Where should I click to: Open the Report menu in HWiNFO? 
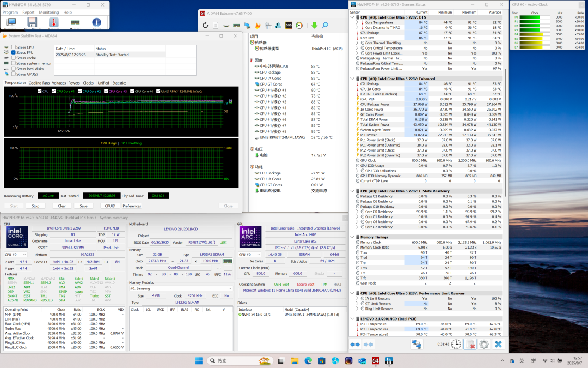click(x=28, y=13)
